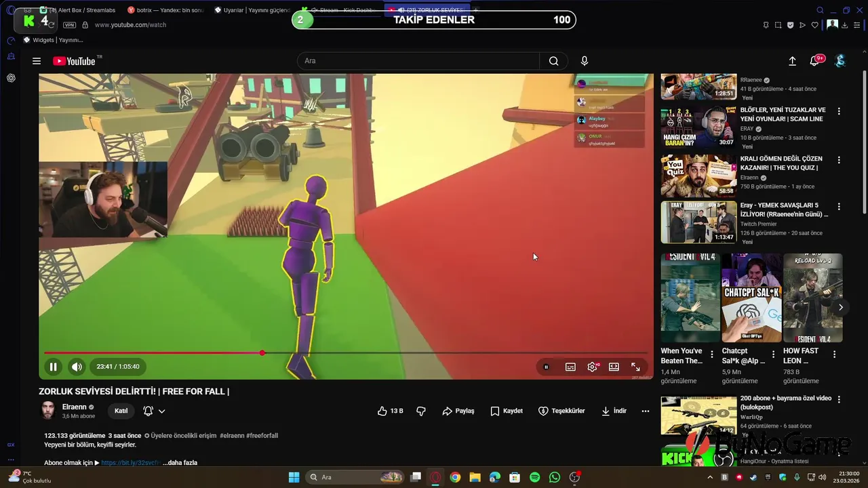This screenshot has height=488, width=868.
Task: Open options for the KRALI GÖMEN DEĞİL video
Action: (x=839, y=160)
